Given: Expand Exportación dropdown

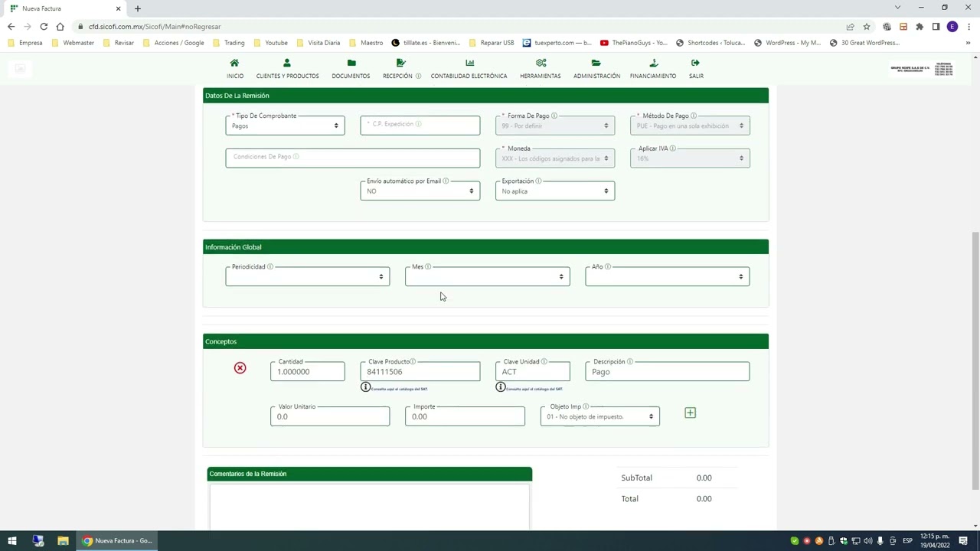Looking at the screenshot, I should [554, 191].
